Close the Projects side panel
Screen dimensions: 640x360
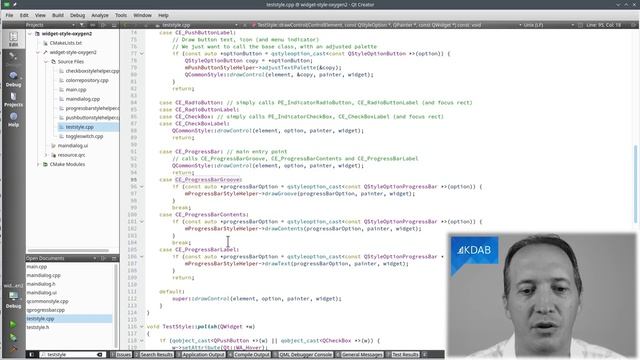click(x=114, y=25)
